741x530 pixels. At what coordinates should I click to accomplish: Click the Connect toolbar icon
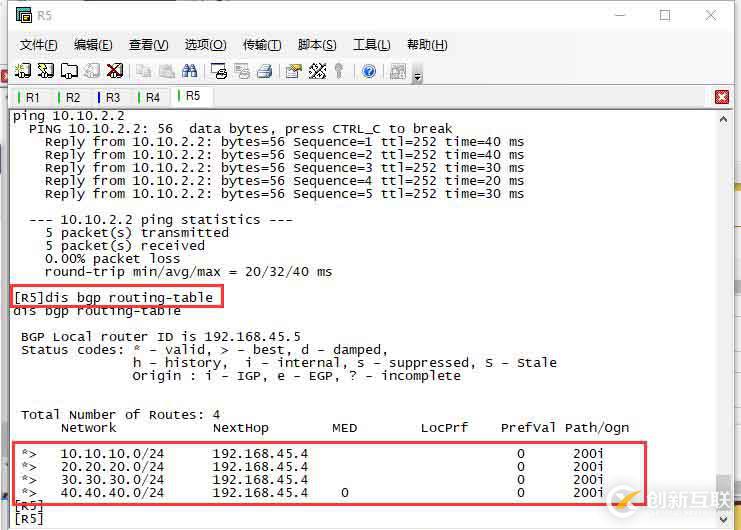[22, 71]
